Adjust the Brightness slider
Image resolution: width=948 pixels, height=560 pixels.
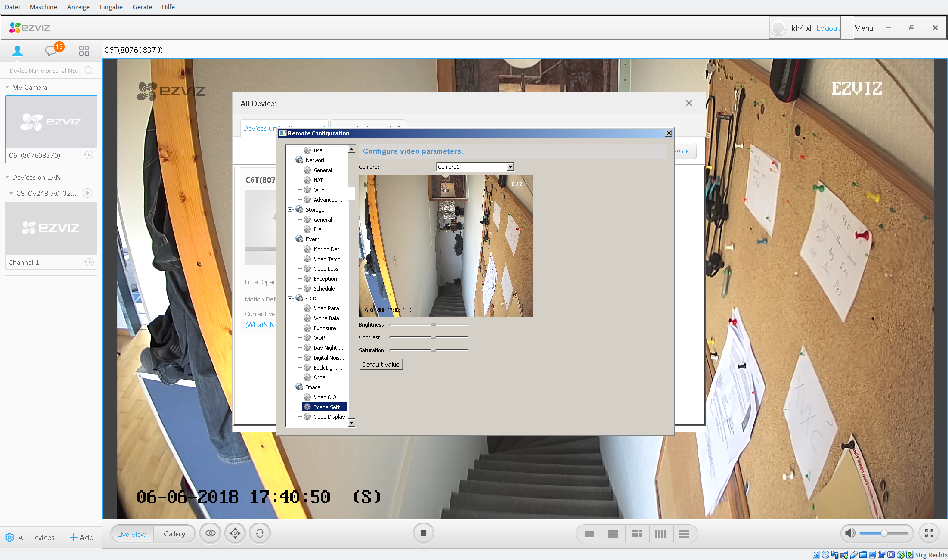pyautogui.click(x=433, y=325)
